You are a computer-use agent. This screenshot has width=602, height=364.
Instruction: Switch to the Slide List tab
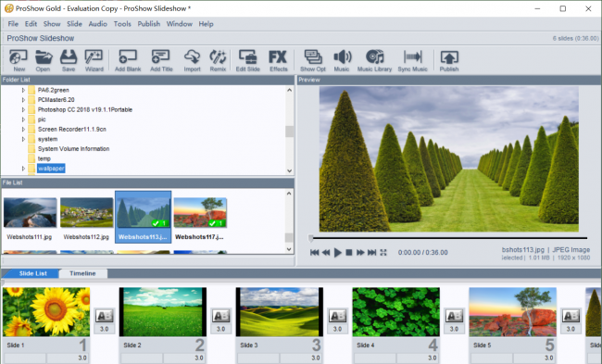[x=33, y=273]
